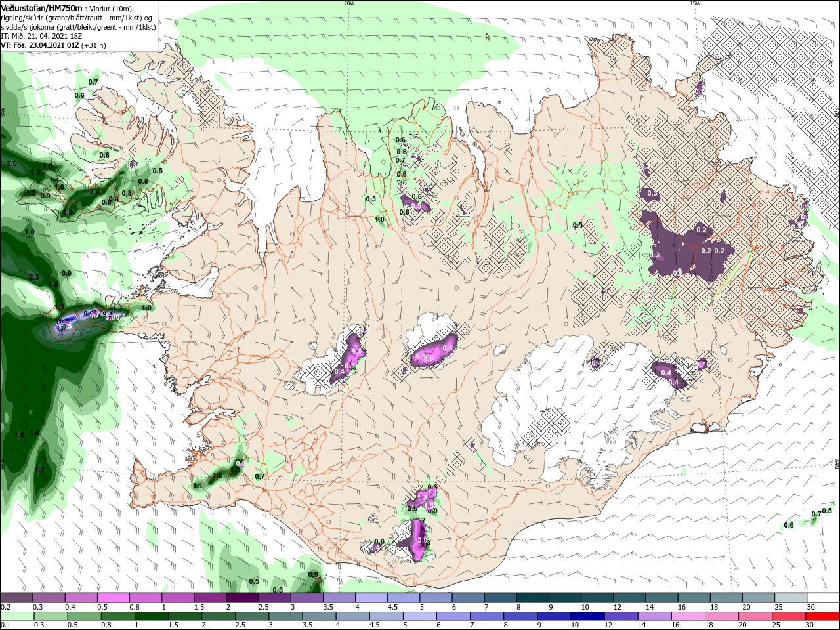Pick the palest green 0.1 rain scale swatch

pos(18,616)
